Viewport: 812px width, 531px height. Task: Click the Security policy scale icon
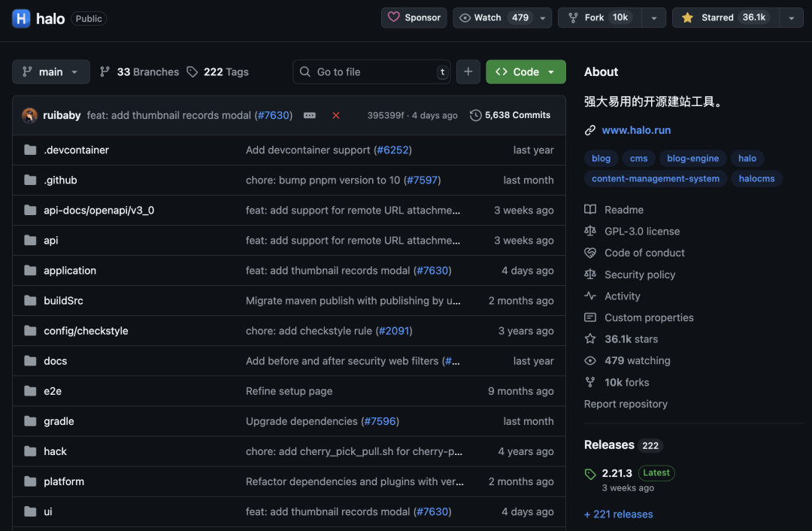590,274
